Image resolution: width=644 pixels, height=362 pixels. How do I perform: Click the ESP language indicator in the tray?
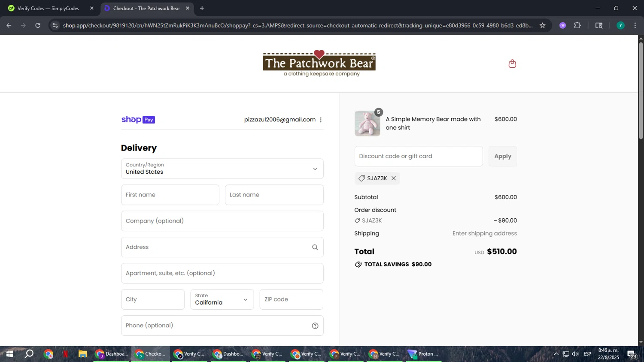[x=587, y=354]
